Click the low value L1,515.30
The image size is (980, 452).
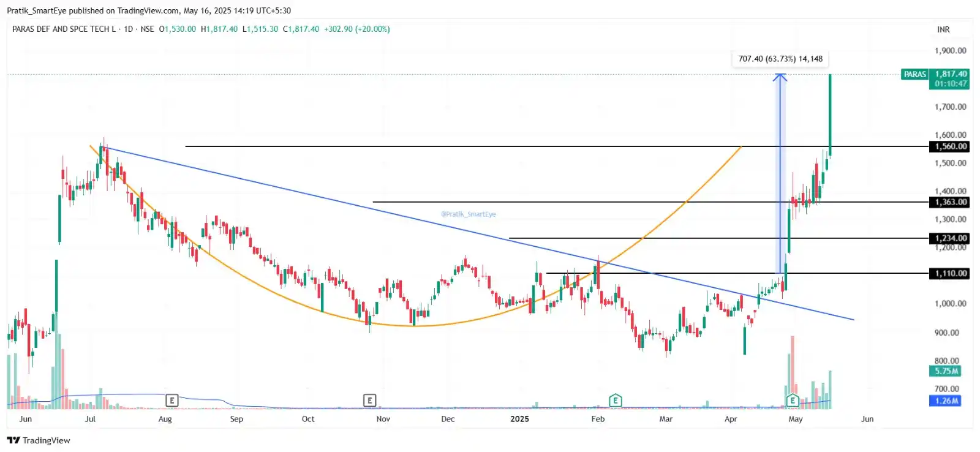click(260, 29)
